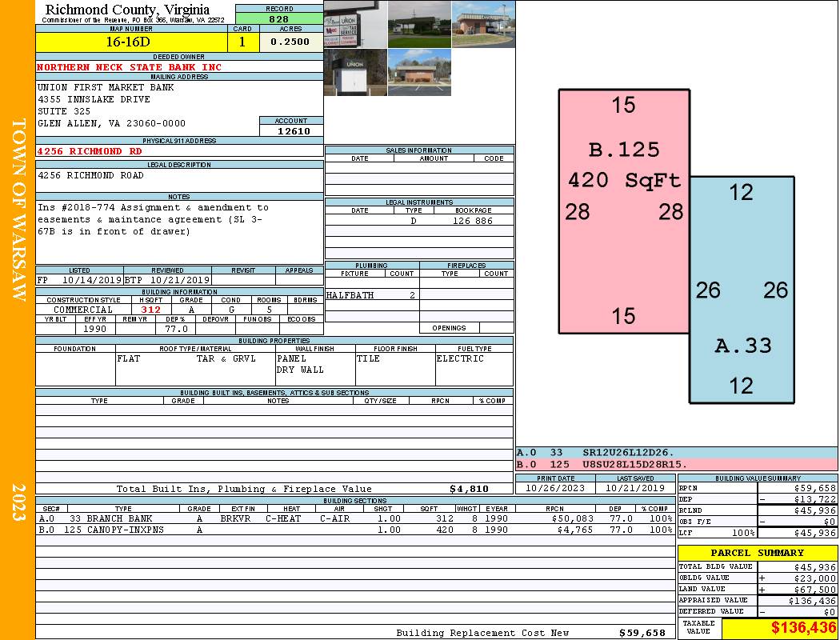
Task: Click print date 10/26/2023
Action: pyautogui.click(x=555, y=488)
